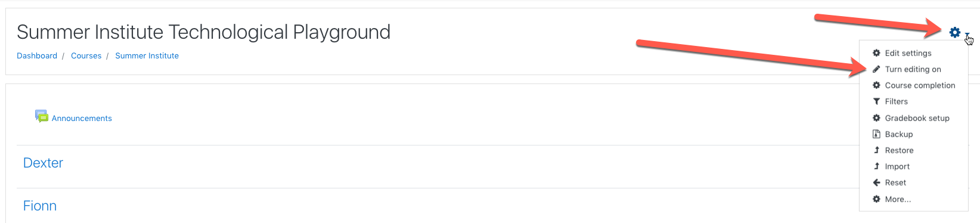Open the More... menu entry

point(898,199)
